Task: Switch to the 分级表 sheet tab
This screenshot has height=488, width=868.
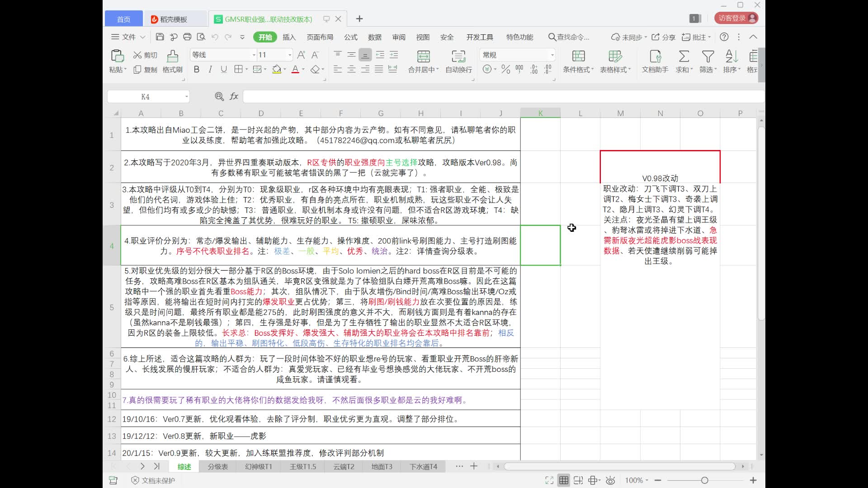Action: tap(217, 466)
